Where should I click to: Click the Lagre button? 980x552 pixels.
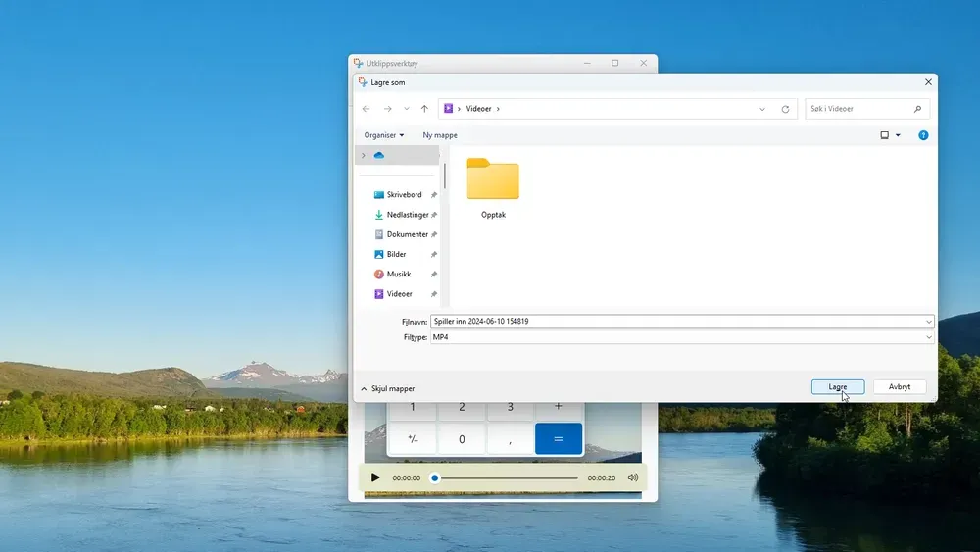click(x=838, y=387)
